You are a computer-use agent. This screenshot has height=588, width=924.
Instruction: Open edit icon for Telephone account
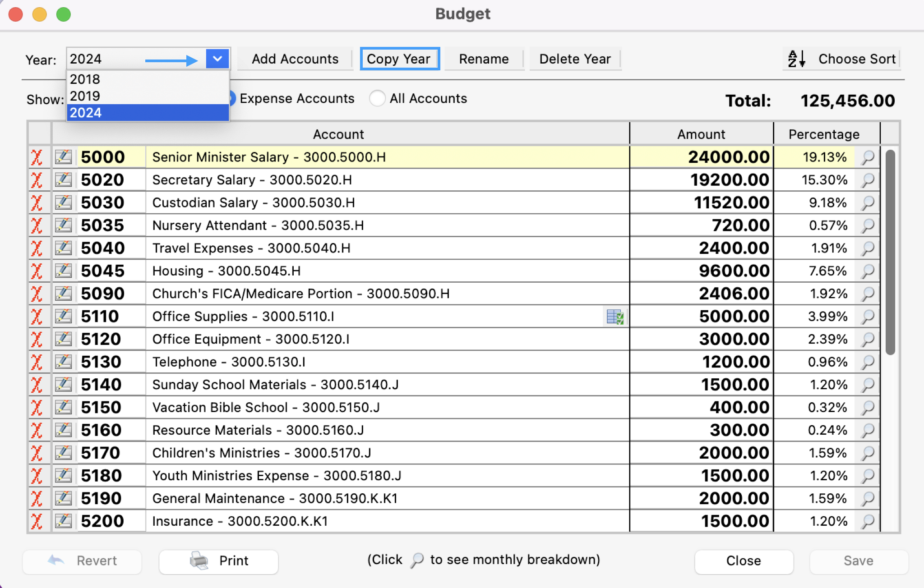click(64, 362)
